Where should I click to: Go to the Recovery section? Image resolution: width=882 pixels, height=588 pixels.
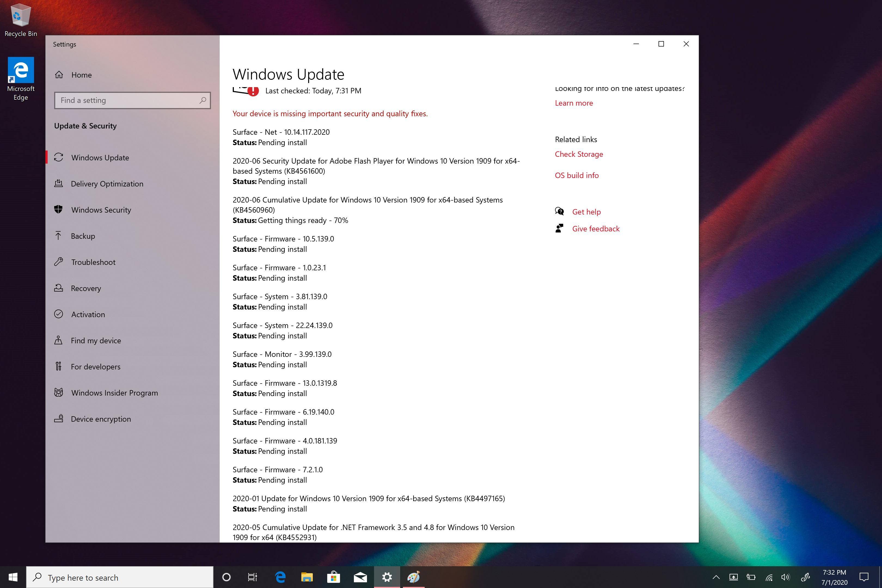(x=86, y=288)
